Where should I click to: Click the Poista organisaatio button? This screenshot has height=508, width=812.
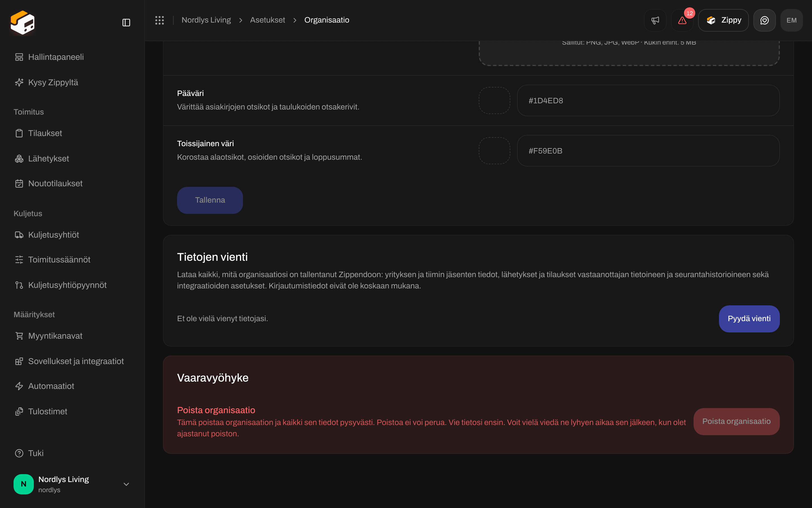click(736, 422)
